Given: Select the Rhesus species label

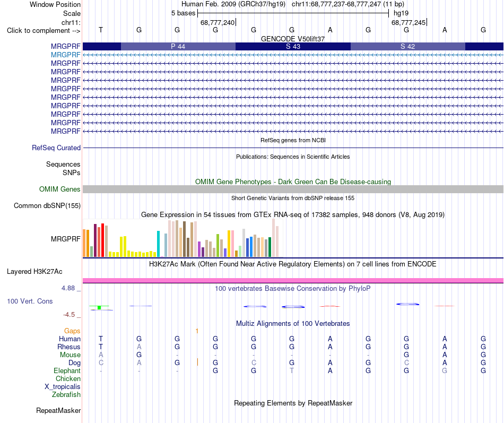Looking at the screenshot, I should tap(69, 347).
